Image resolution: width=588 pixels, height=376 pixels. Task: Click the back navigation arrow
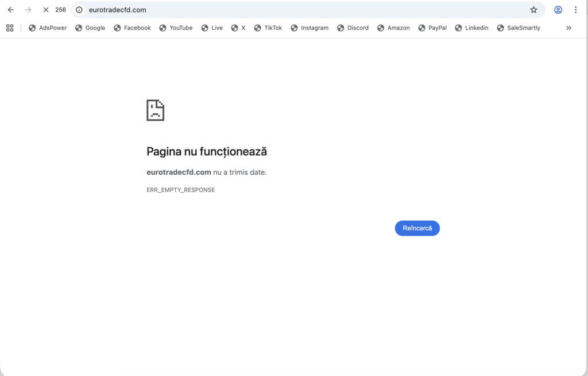click(x=11, y=10)
